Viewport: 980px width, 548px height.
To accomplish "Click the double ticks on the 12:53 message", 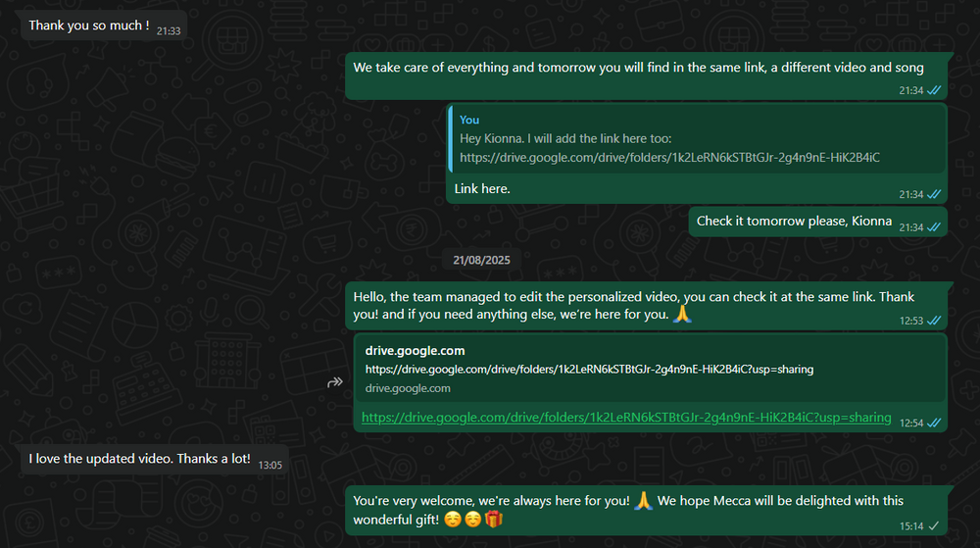I will click(x=934, y=322).
